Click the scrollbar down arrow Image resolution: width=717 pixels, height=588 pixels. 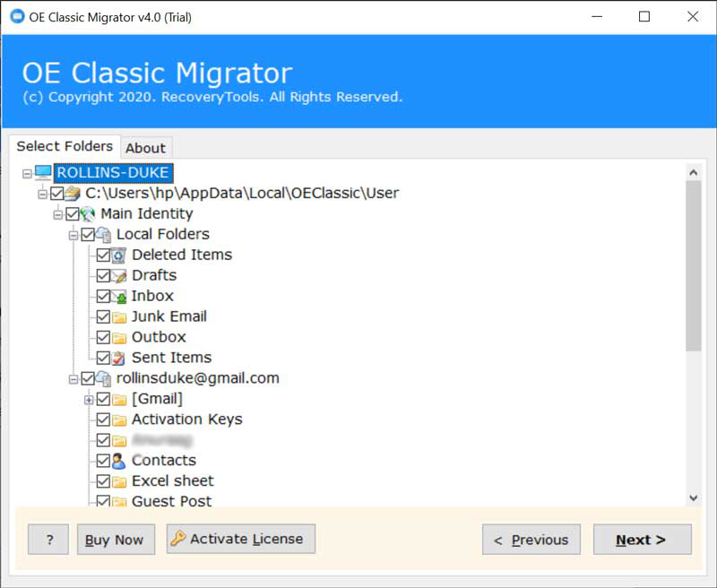point(693,498)
